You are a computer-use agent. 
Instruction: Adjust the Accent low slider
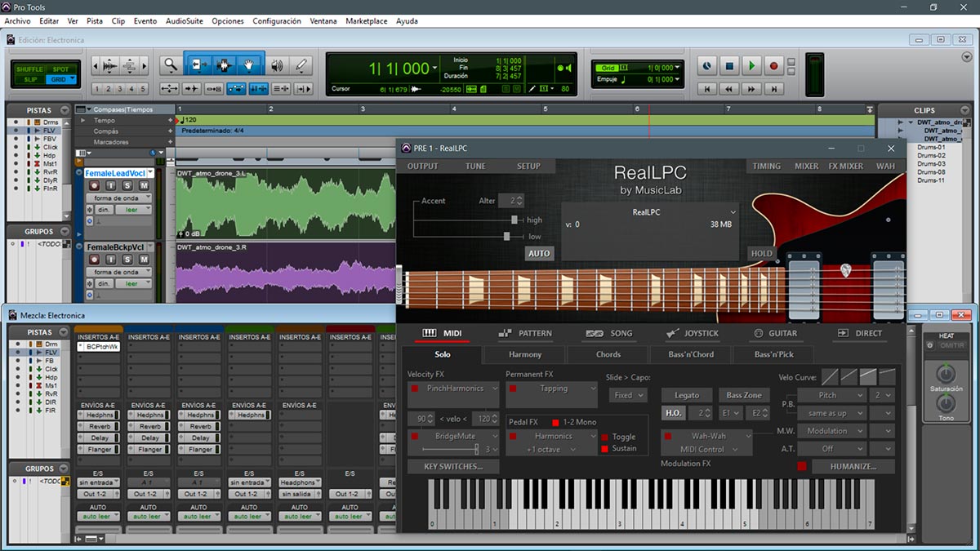click(x=507, y=236)
